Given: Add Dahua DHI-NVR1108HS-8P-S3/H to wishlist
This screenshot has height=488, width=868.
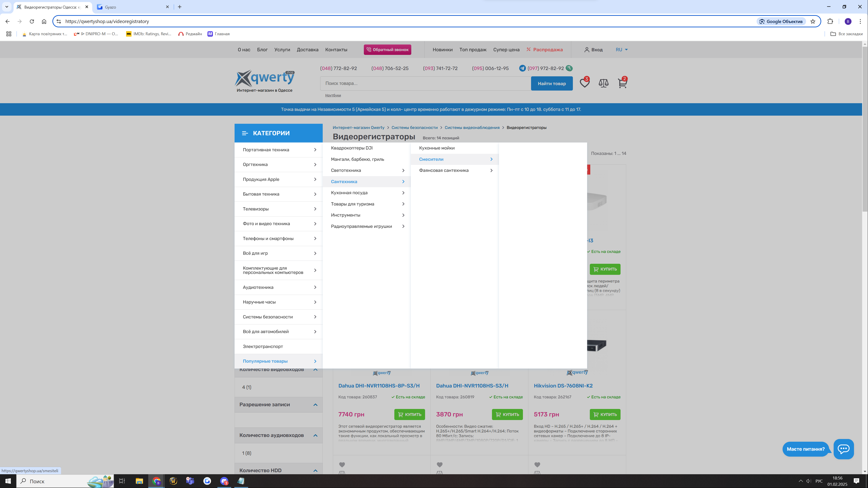Looking at the screenshot, I should coord(342,465).
